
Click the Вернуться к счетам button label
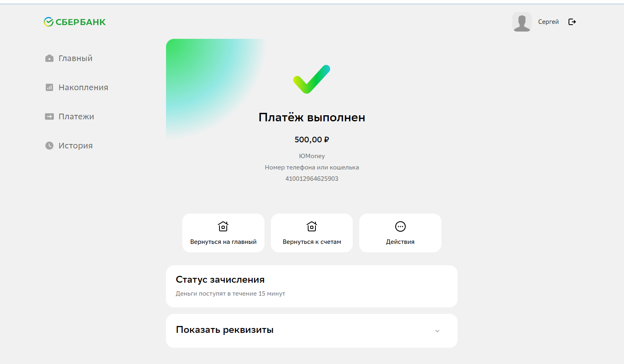[x=312, y=242]
